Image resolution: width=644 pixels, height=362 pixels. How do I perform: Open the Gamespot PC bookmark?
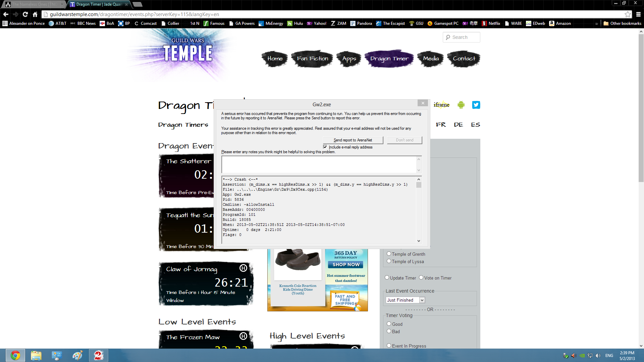[443, 23]
